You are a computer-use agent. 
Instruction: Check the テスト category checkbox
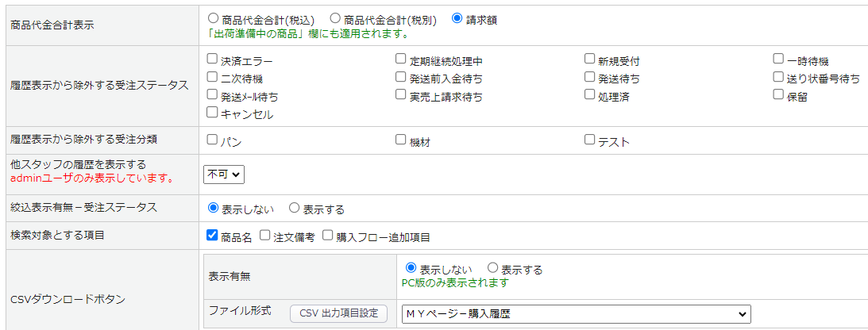tap(590, 140)
